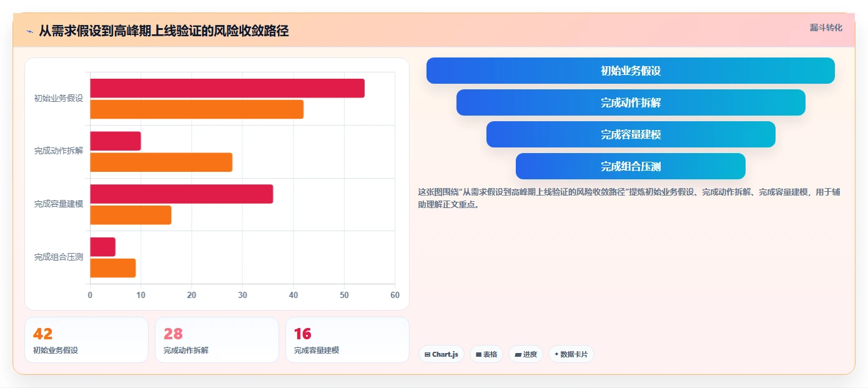The height and width of the screenshot is (388, 868).
Task: Open the 42 初始业务假设 stat card
Action: (x=86, y=340)
